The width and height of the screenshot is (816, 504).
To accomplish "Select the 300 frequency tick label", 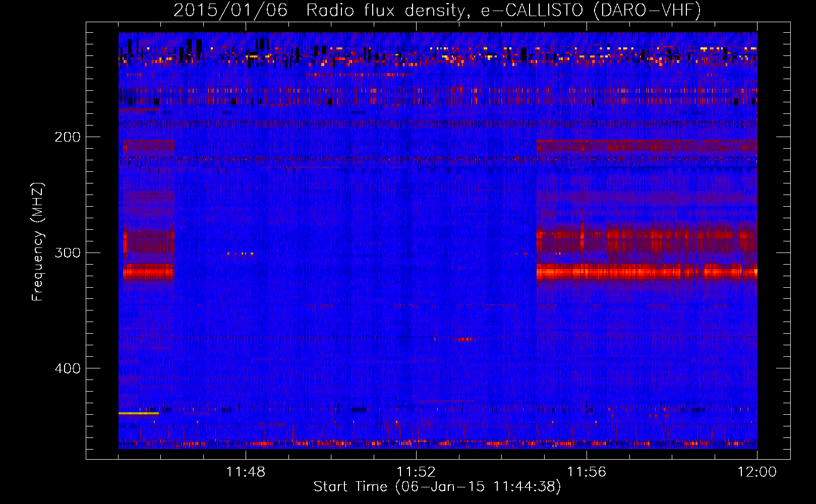I will click(68, 253).
